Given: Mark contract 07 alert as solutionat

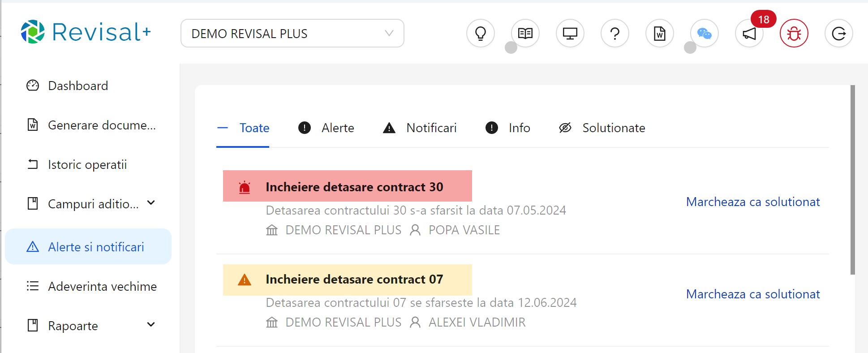Looking at the screenshot, I should pyautogui.click(x=753, y=294).
